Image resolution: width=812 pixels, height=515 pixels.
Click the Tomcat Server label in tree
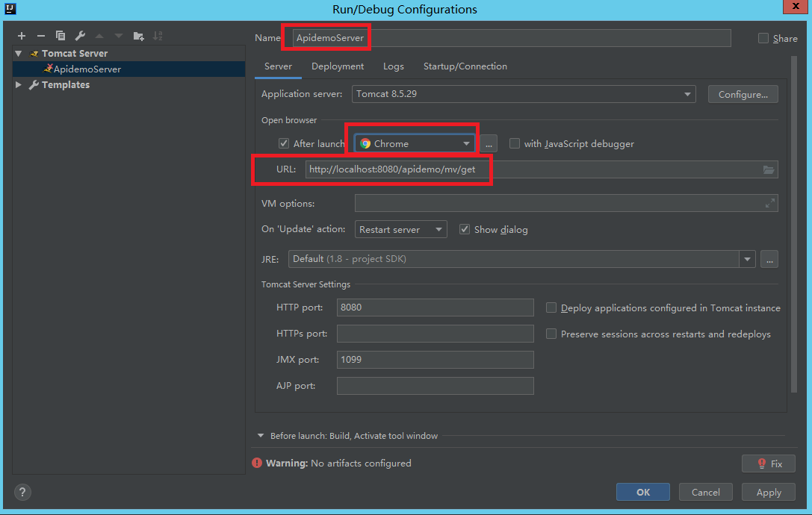[x=75, y=53]
